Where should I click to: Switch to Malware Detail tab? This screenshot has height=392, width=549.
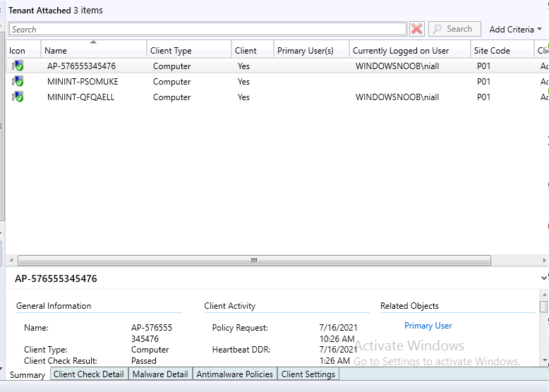click(160, 374)
